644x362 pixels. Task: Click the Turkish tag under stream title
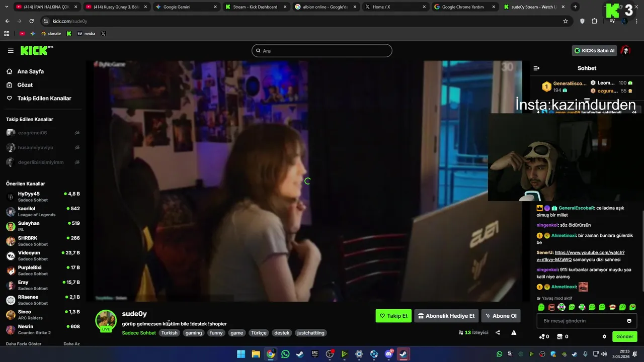click(x=169, y=333)
